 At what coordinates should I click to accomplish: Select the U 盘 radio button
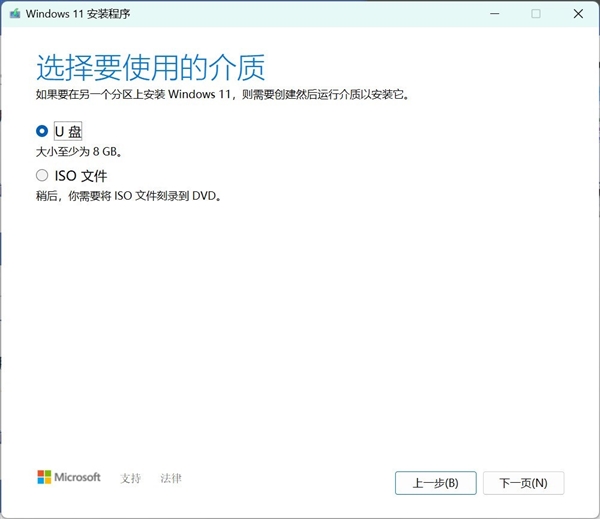(41, 131)
